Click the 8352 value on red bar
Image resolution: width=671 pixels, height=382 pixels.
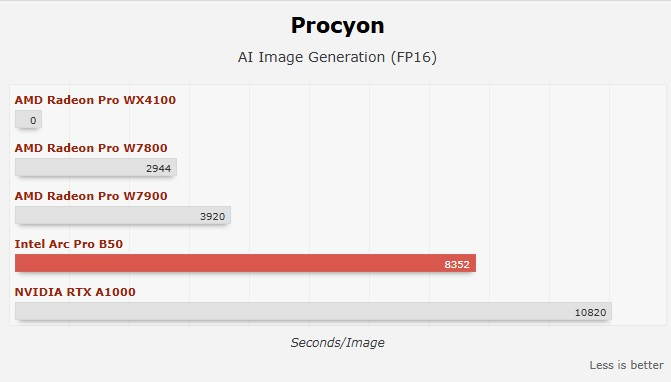(x=457, y=264)
